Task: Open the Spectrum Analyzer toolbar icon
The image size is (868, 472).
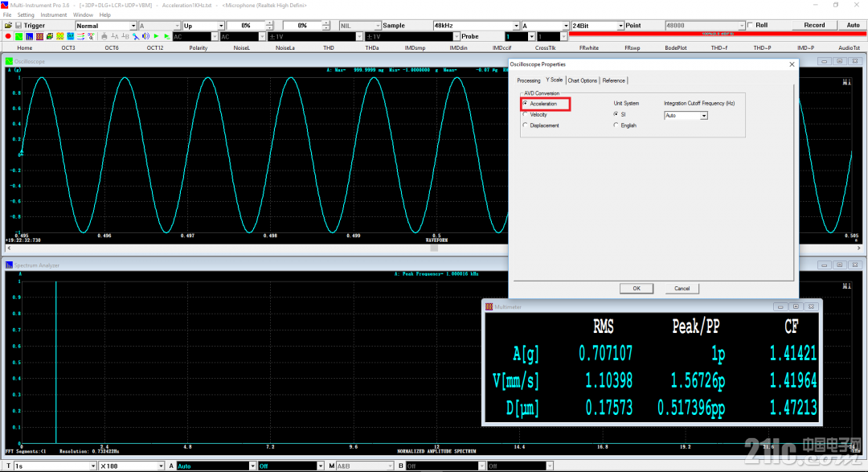Action: (x=30, y=36)
